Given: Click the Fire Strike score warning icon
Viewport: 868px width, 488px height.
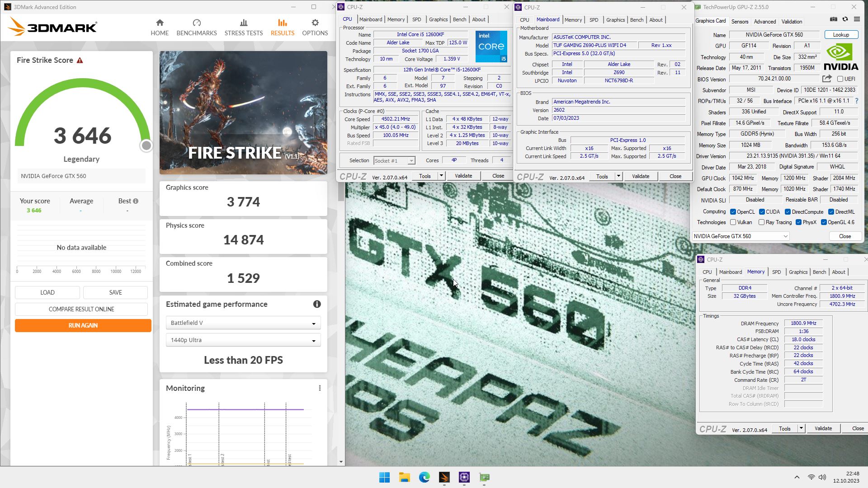Looking at the screenshot, I should pos(80,60).
